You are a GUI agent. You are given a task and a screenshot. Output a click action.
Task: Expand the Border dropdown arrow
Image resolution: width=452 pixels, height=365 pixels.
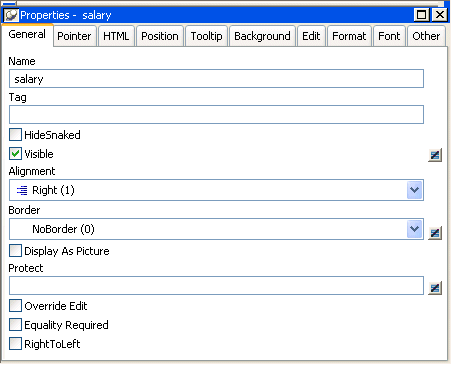(414, 229)
